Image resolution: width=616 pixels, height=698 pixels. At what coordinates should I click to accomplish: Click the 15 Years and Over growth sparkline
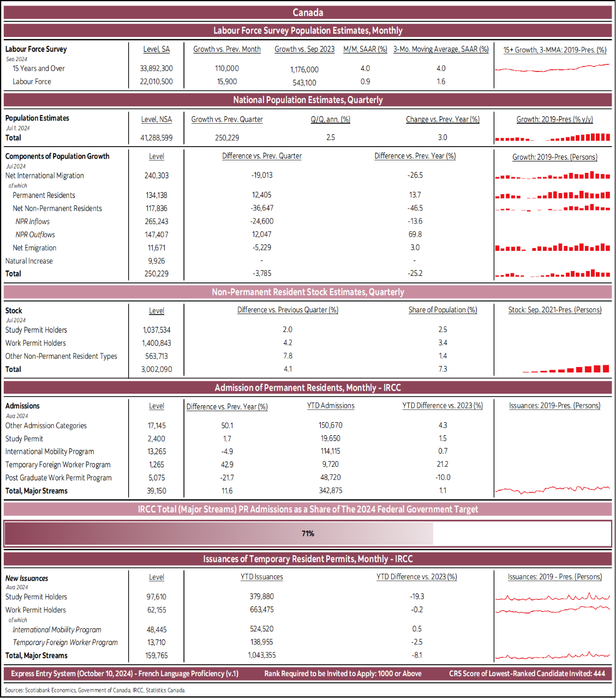[553, 68]
